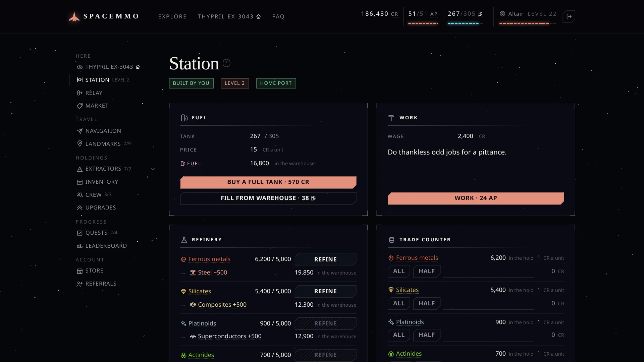Refine Ferrous metals
The height and width of the screenshot is (362, 644).
click(x=325, y=259)
